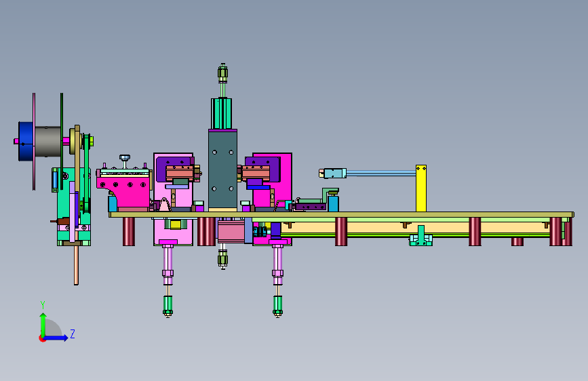588x381 pixels.
Task: Pick the mint-green clamp under the long rail
Action: (420, 237)
